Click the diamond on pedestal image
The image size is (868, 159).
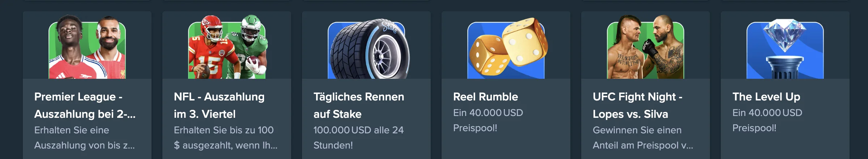[785, 49]
